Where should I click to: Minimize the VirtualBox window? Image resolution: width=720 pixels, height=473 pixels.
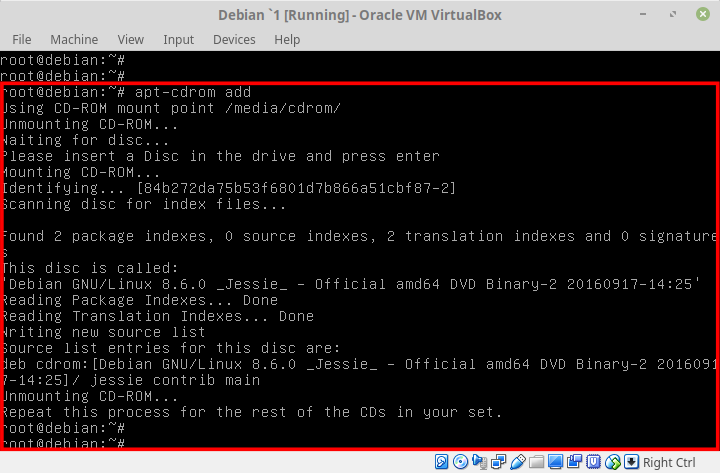click(643, 14)
